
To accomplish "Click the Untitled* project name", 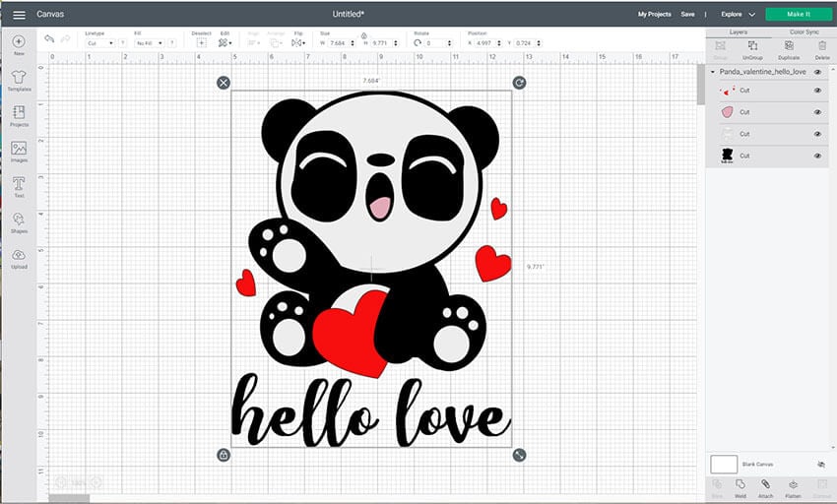I will point(348,15).
